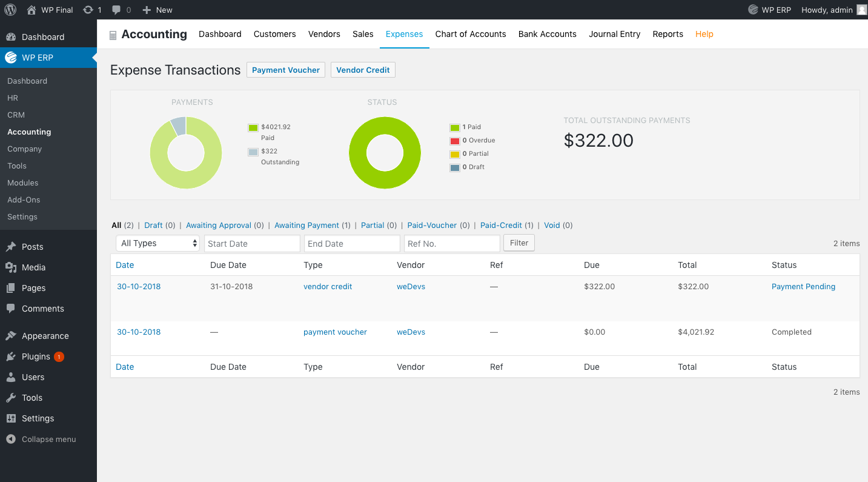Open the Bank Accounts tab

[547, 34]
